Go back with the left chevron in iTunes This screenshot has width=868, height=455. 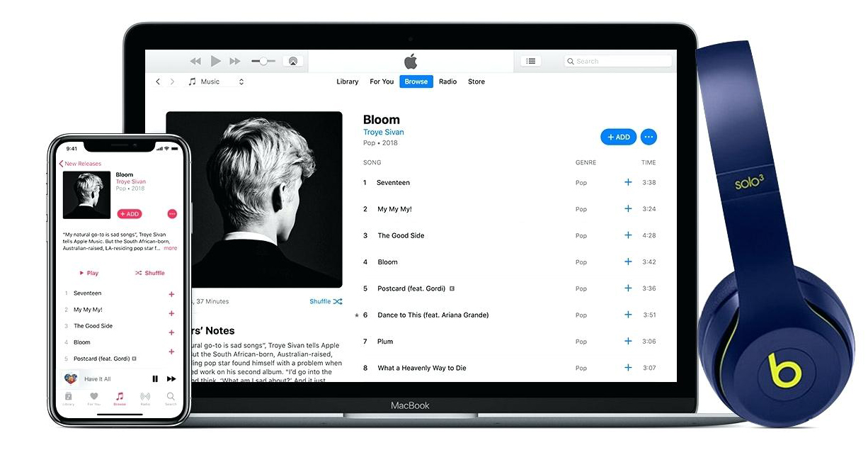click(x=158, y=82)
